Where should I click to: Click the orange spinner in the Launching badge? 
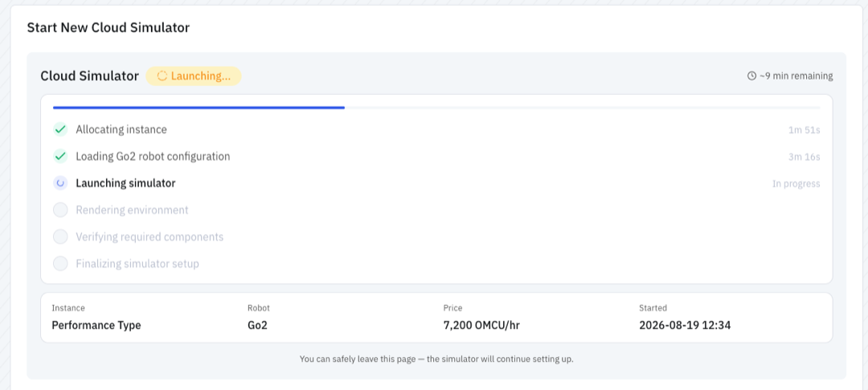[x=162, y=76]
